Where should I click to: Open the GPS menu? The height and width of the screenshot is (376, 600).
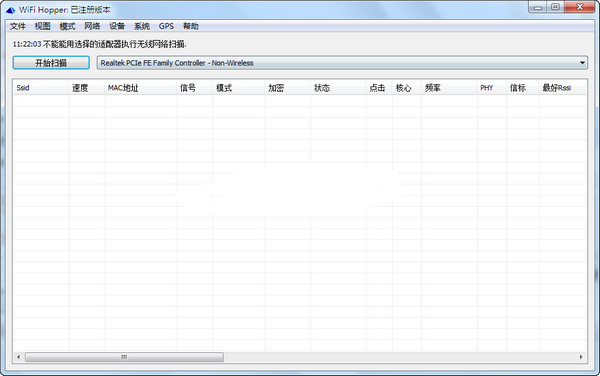(x=166, y=26)
